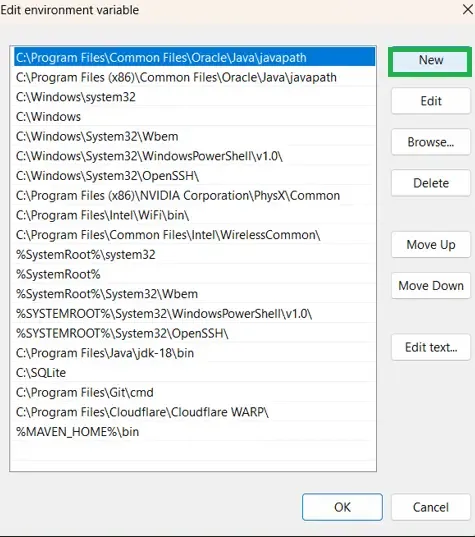Close the dialog with the X icon
475x537 pixels.
point(467,10)
